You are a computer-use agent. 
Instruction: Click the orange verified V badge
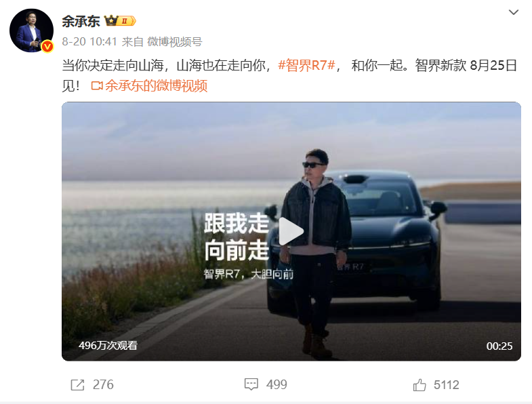pos(47,46)
